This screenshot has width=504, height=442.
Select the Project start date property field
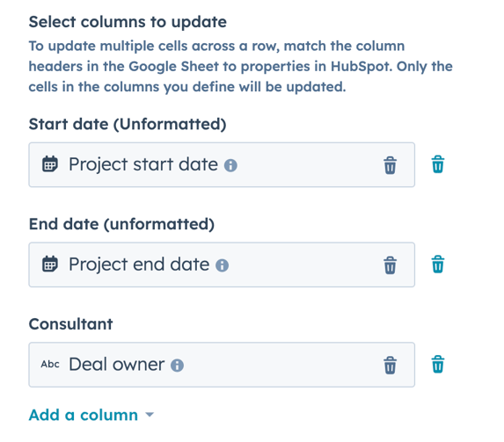pyautogui.click(x=222, y=165)
